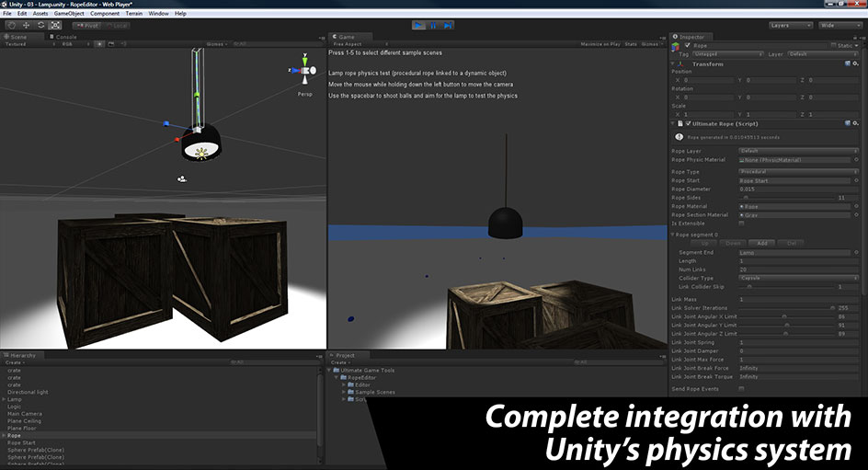Click the scene orientation gizmo

tap(304, 70)
